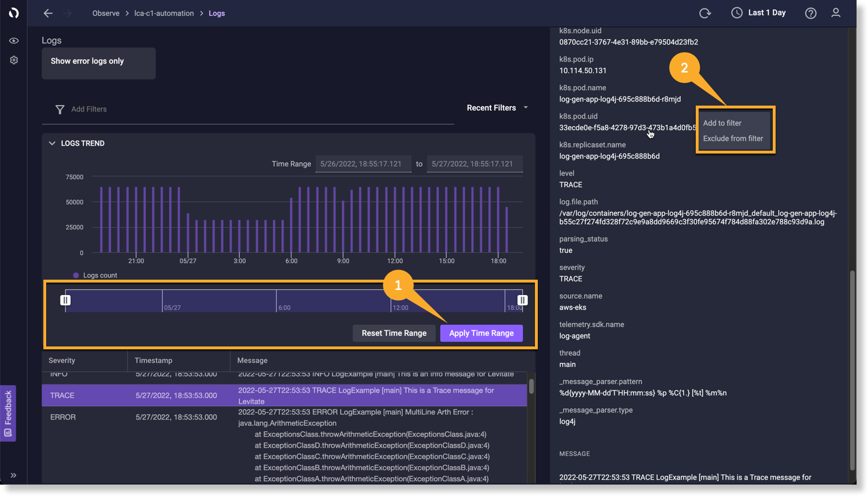Click the details panel scrollbar
Image resolution: width=868 pixels, height=496 pixels.
[853, 370]
